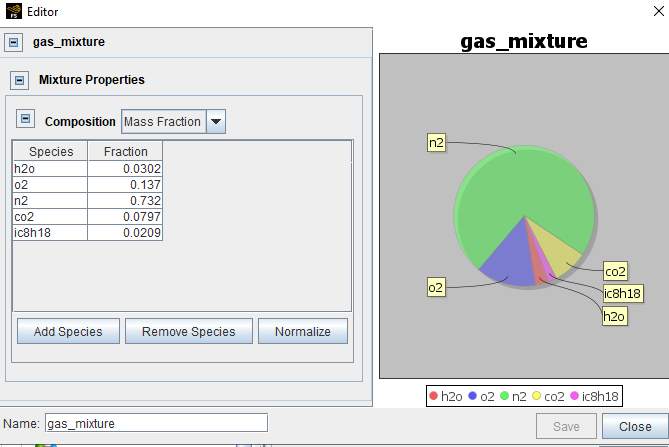Click the 0.0302 fraction value

click(125, 168)
